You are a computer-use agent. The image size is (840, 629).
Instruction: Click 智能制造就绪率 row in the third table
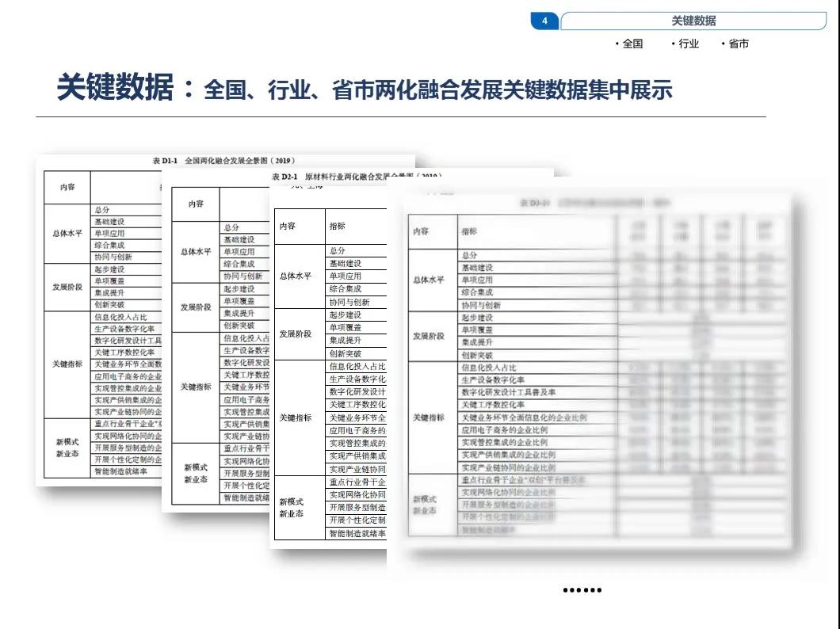357,533
